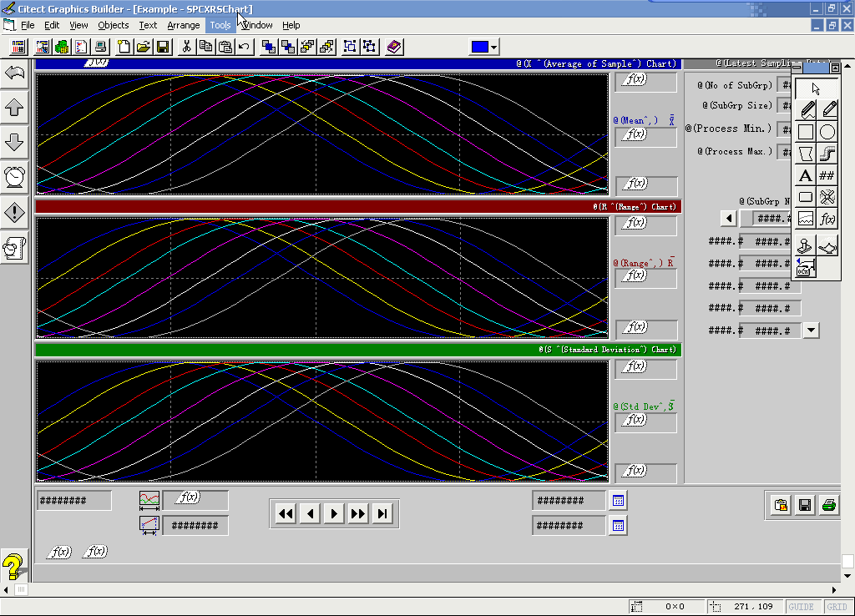The width and height of the screenshot is (855, 616).
Task: Select the Trend object tool
Action: (806, 220)
